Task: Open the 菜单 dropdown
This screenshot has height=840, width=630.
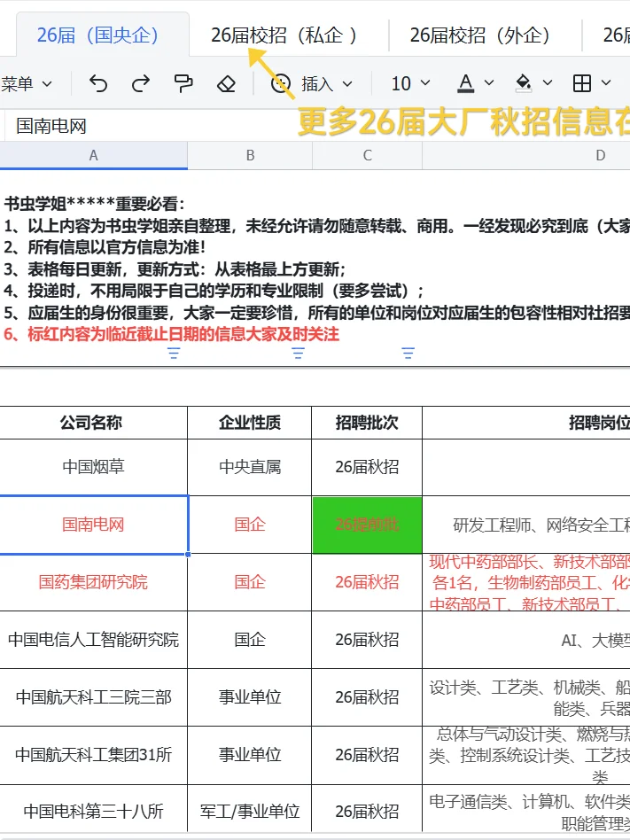Action: click(x=27, y=84)
